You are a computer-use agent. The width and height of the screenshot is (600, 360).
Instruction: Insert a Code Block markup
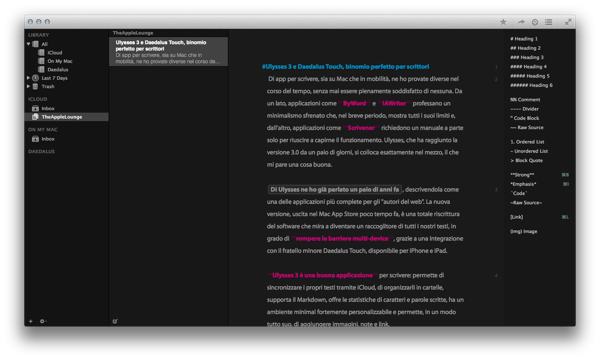coord(525,118)
